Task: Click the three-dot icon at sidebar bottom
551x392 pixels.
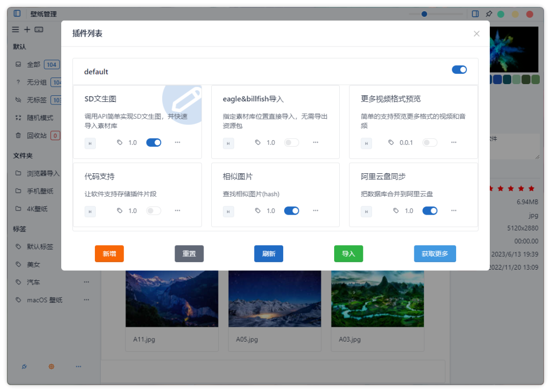Action: click(x=79, y=367)
